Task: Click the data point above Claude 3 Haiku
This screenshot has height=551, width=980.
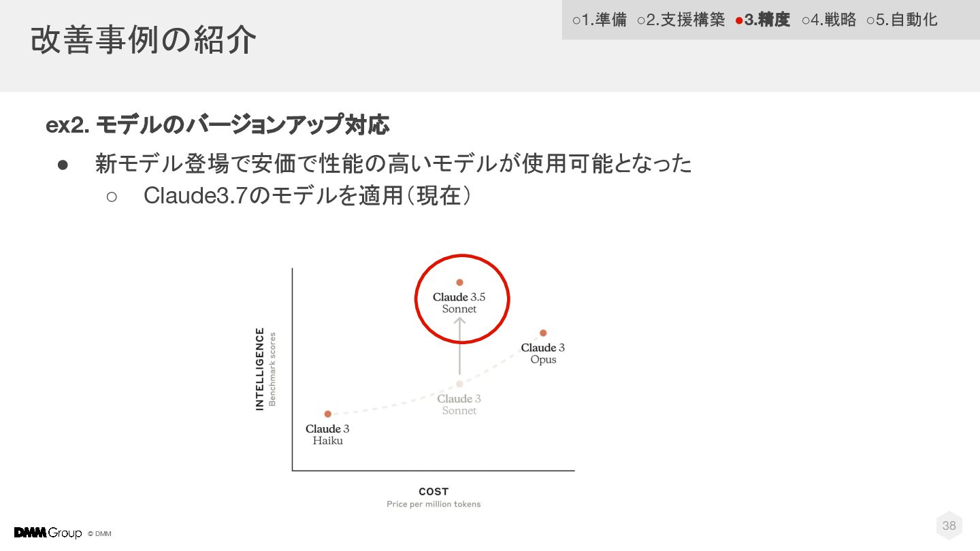Action: [x=327, y=414]
